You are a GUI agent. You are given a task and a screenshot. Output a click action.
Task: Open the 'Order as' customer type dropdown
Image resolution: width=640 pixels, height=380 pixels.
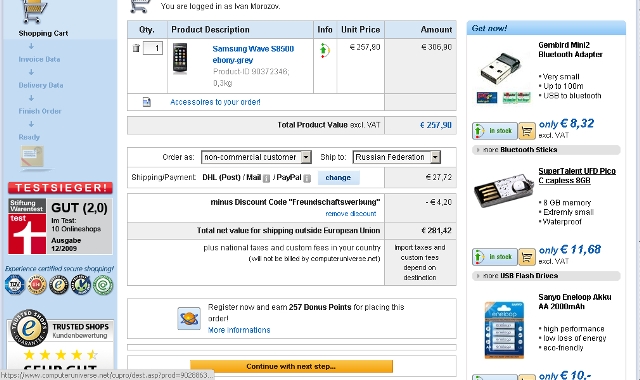coord(256,157)
